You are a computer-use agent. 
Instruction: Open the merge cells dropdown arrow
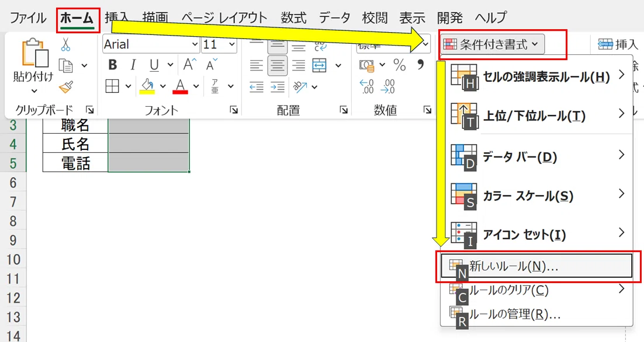click(338, 65)
